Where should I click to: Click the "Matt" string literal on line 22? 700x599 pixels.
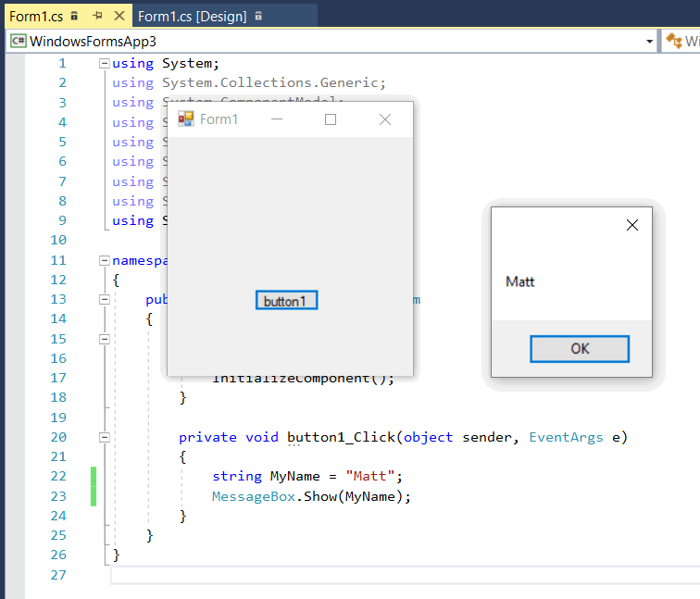(x=370, y=476)
